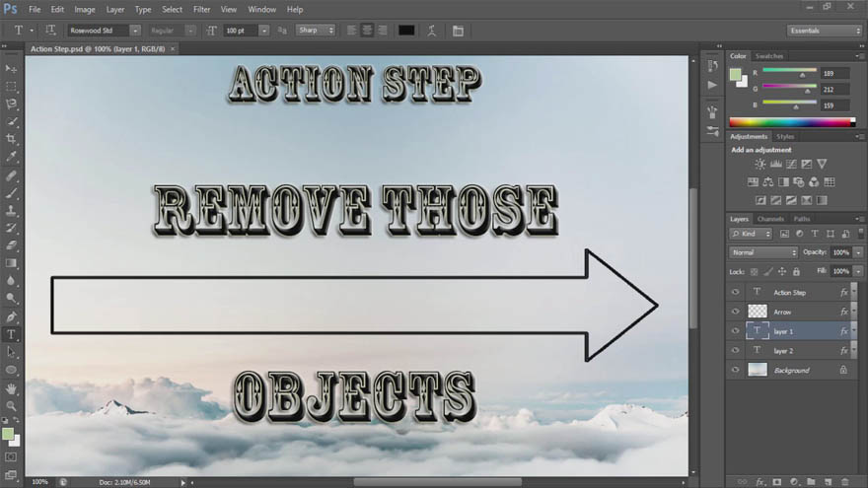Open the Opacity 100% dropdown arrow

click(x=858, y=252)
